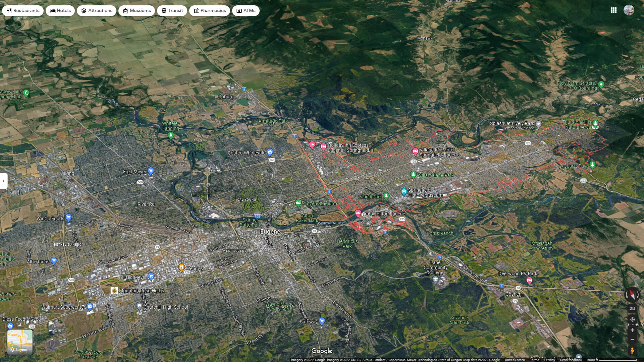Click the Transit train icon
Viewport: 644px width, 362px height.
[163, 10]
